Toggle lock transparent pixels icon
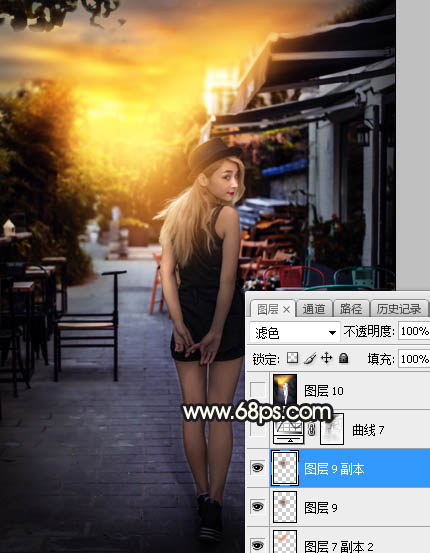Screen dimensions: 430x553 point(292,358)
